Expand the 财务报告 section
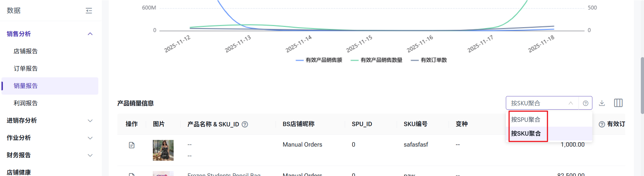Viewport: 644px width, 176px height. 90,155
